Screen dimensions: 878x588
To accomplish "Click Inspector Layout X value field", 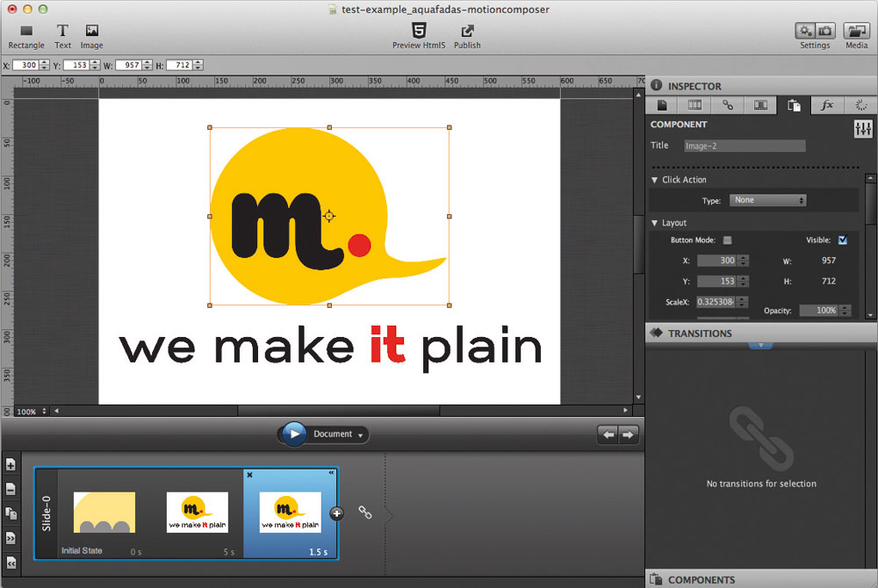I will point(716,261).
